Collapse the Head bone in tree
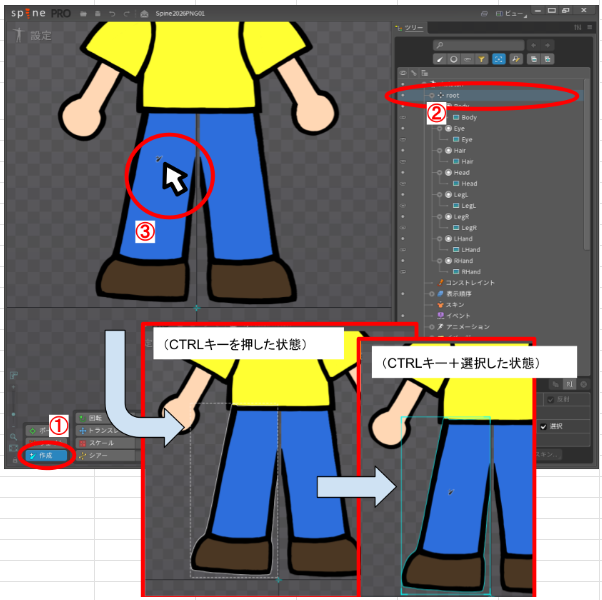Image resolution: width=602 pixels, height=600 pixels. click(437, 172)
